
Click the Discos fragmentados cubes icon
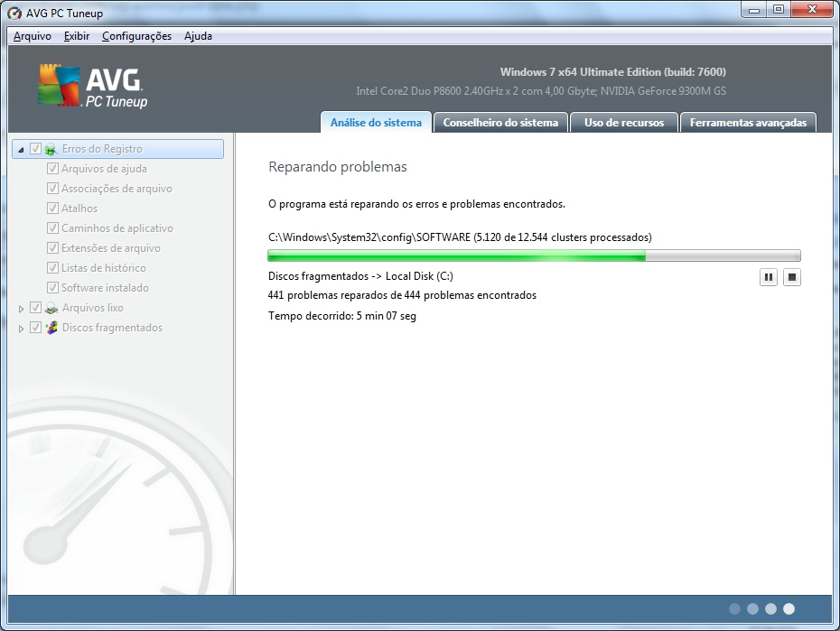click(x=51, y=328)
